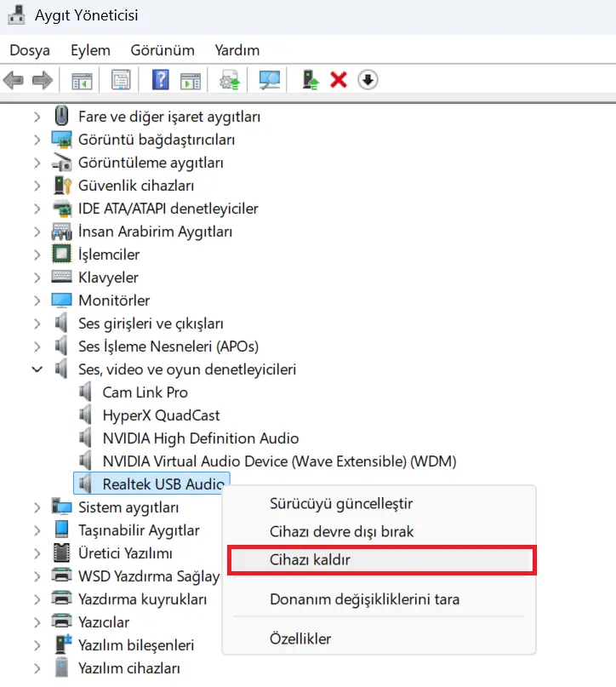The image size is (616, 687).
Task: Select NVIDIA High Definition Audio device
Action: (201, 438)
